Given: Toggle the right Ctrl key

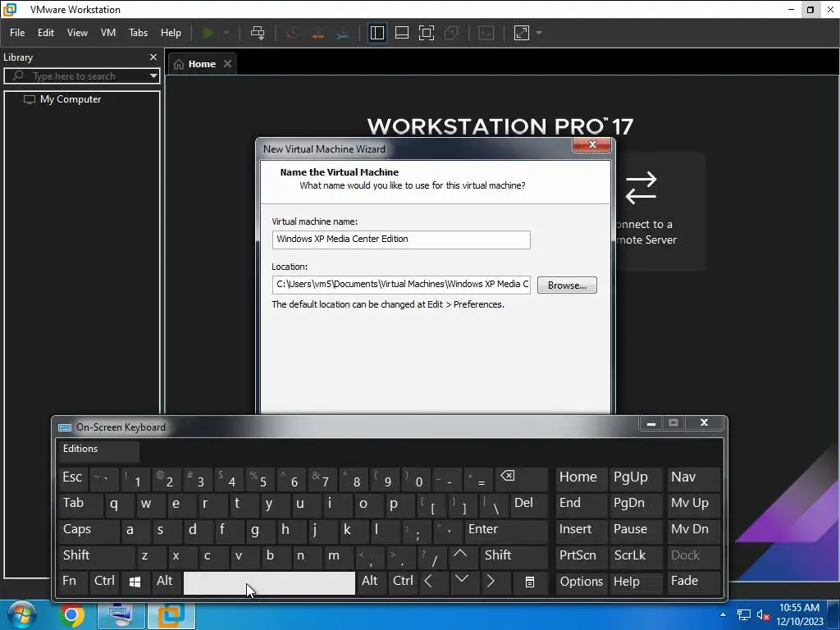Looking at the screenshot, I should pos(403,582).
